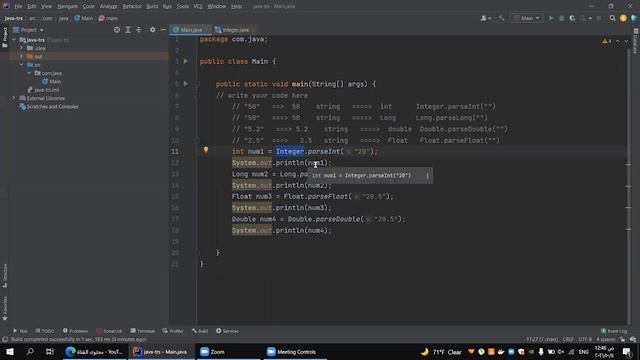Open the File menu
The width and height of the screenshot is (640, 360).
click(x=18, y=6)
